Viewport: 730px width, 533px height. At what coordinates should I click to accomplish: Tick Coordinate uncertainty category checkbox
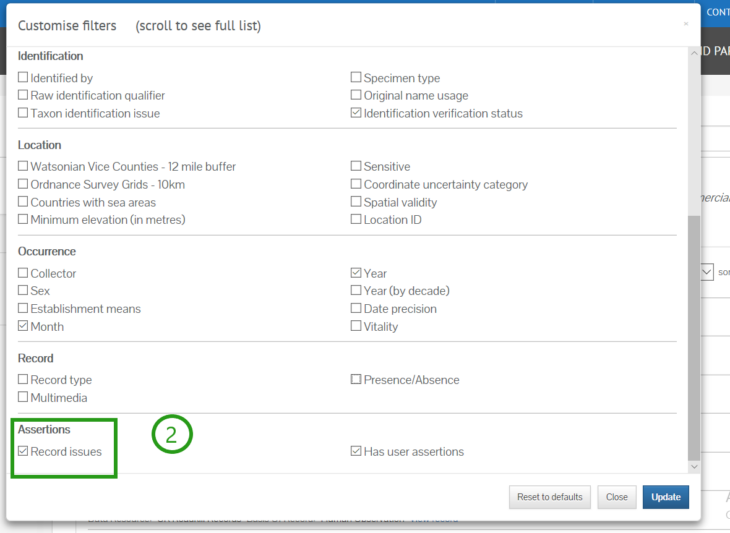356,184
